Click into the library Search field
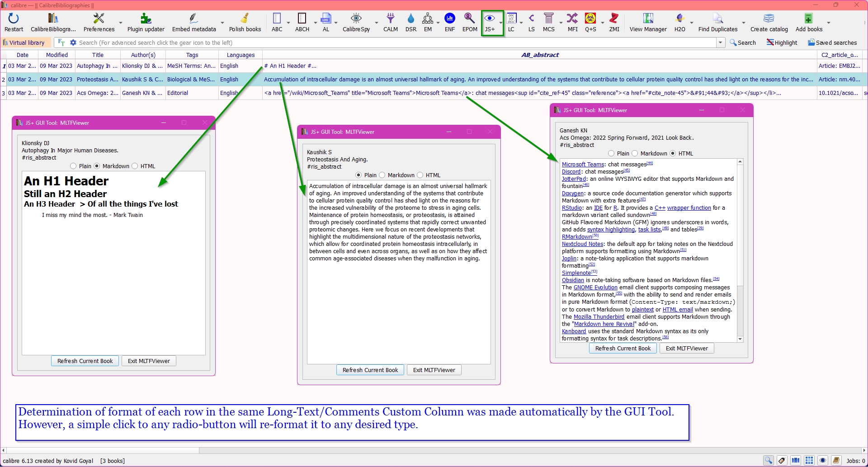The width and height of the screenshot is (868, 467). (396, 42)
